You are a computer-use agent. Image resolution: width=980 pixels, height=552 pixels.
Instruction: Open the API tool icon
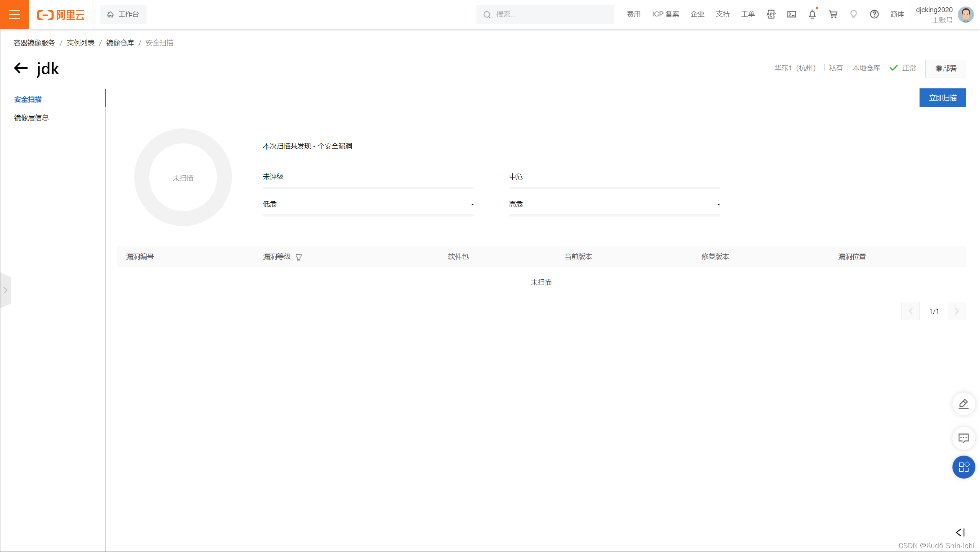pyautogui.click(x=771, y=15)
